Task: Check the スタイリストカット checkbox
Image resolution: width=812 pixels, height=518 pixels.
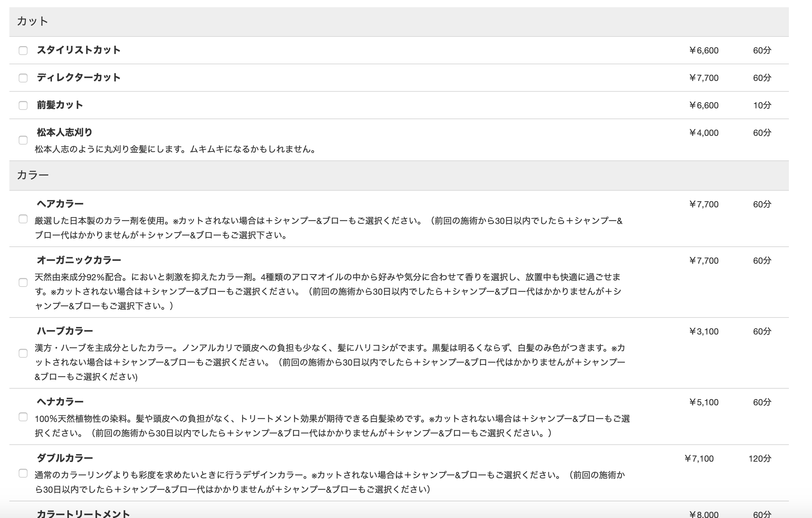Action: point(23,50)
